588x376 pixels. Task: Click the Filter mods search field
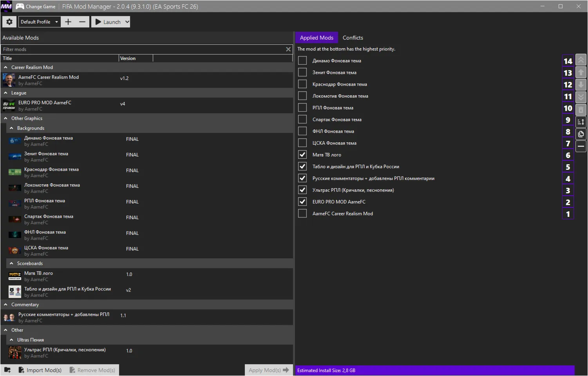(143, 49)
